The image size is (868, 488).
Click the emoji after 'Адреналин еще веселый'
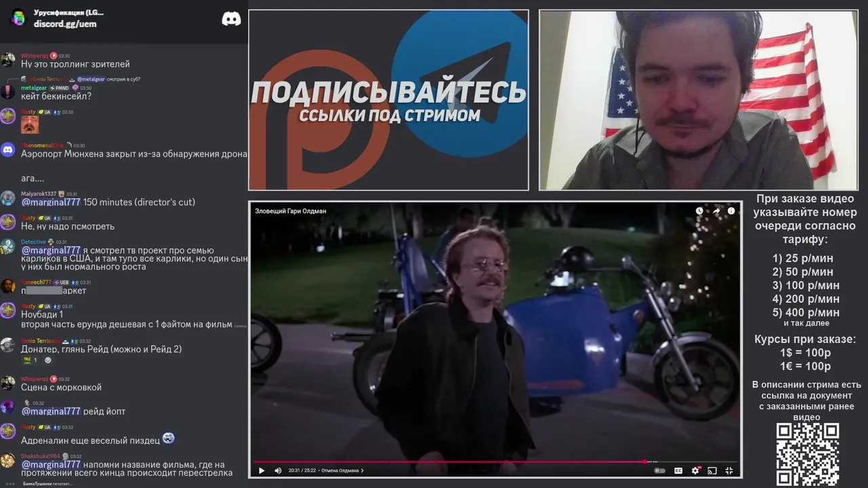(x=169, y=439)
